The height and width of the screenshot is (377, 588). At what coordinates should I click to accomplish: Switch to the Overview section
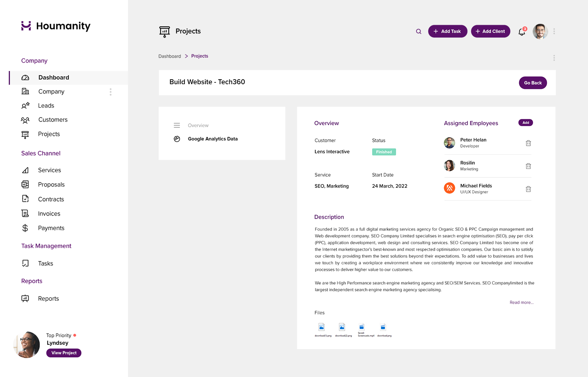(198, 125)
